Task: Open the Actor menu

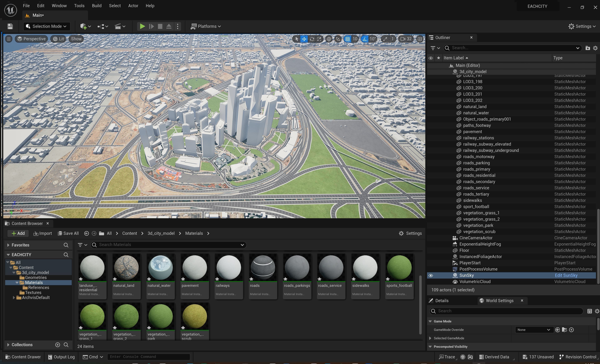Action: tap(133, 6)
